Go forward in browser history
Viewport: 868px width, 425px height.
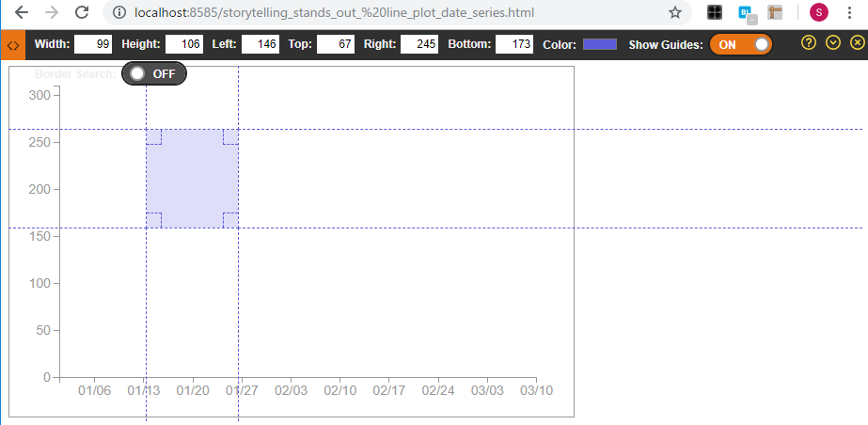pyautogui.click(x=52, y=13)
